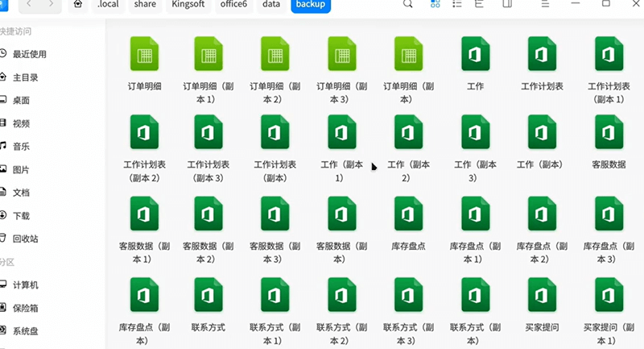Select 库存盘点(副本 2) file icon
The image size is (644, 349).
[542, 214]
